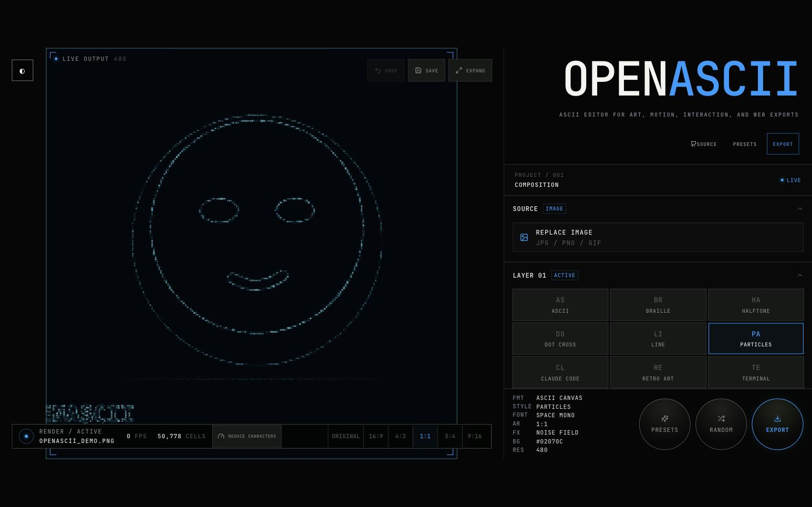Click the COMPOSITION project title

pos(537,185)
